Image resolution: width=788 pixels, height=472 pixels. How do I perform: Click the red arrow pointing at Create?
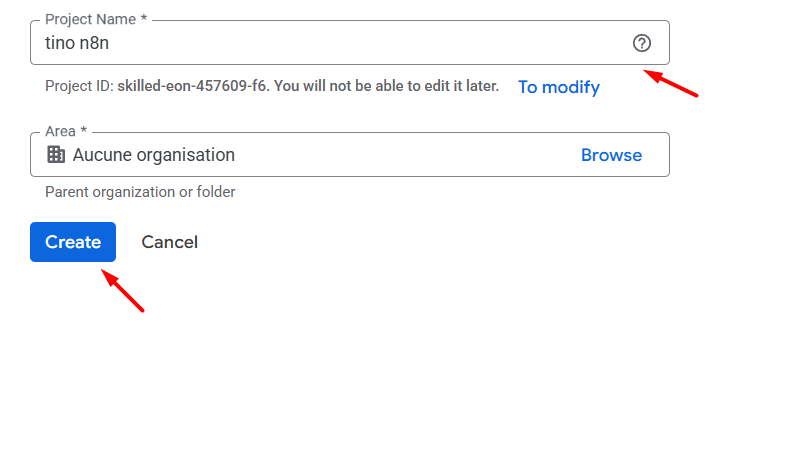click(123, 291)
